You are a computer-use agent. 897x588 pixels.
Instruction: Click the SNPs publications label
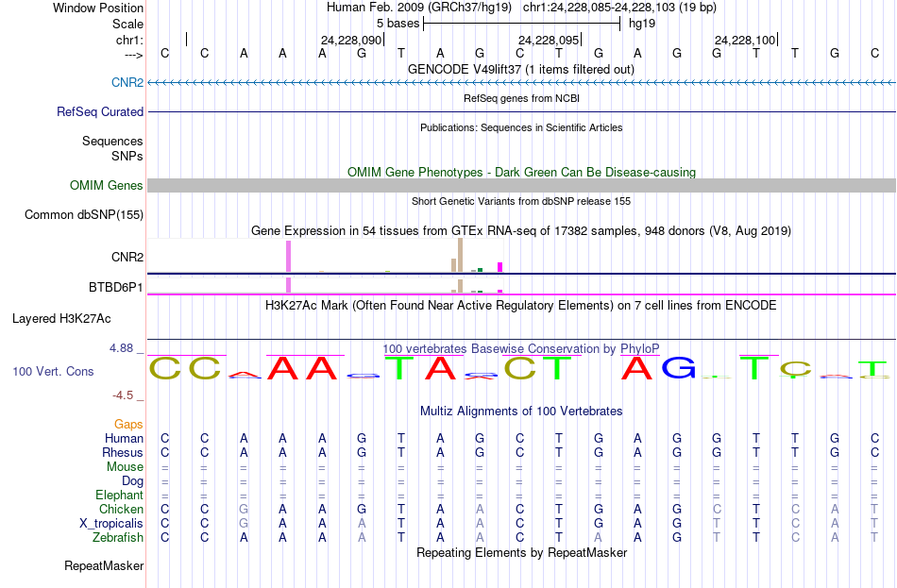pos(127,156)
